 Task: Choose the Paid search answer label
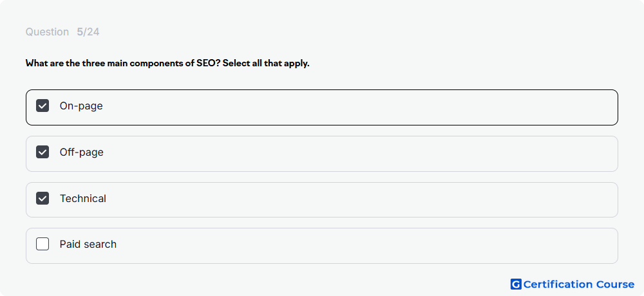[88, 245]
